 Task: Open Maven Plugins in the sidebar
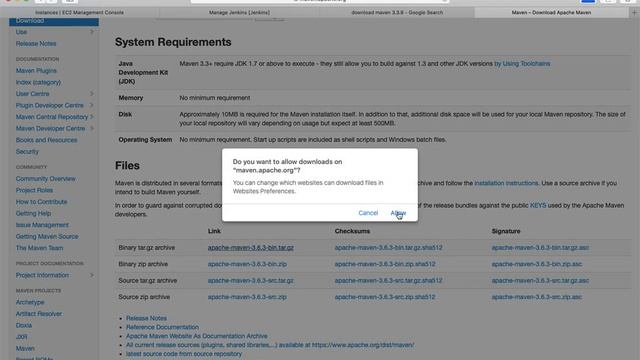pos(36,71)
